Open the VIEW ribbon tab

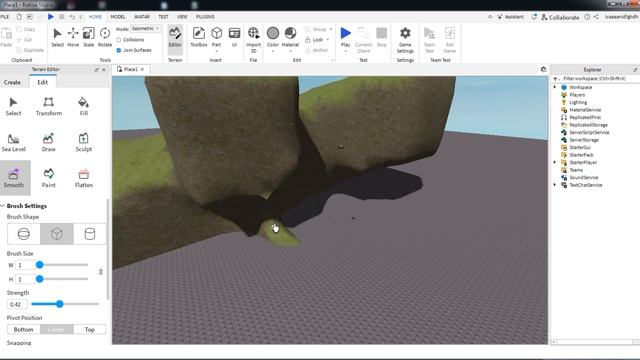182,17
